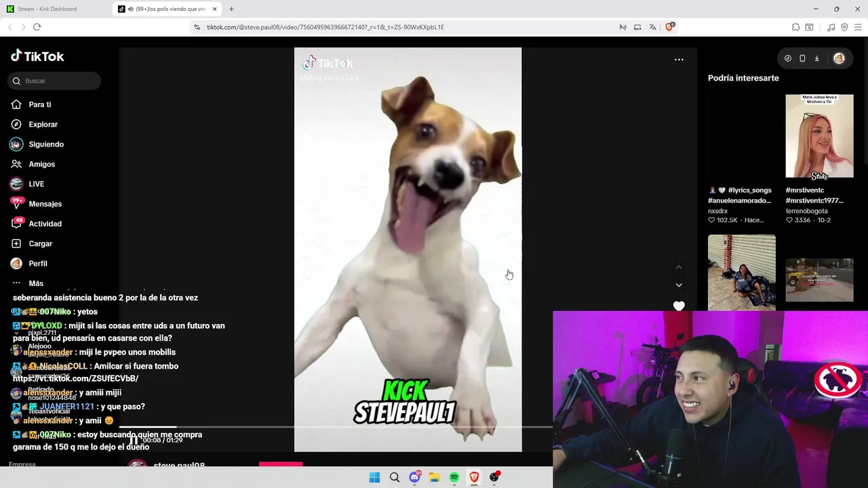Open profile avatar menu top right
The width and height of the screenshot is (868, 488).
point(839,58)
